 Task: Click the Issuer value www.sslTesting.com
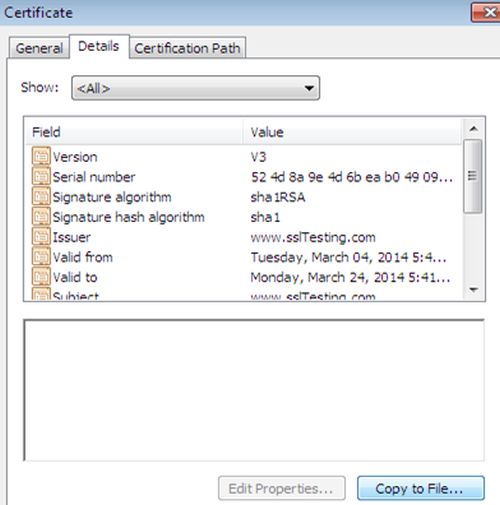point(313,237)
